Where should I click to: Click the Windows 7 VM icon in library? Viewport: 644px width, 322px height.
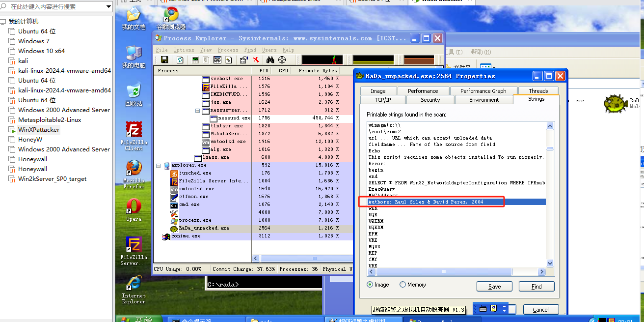[x=12, y=41]
